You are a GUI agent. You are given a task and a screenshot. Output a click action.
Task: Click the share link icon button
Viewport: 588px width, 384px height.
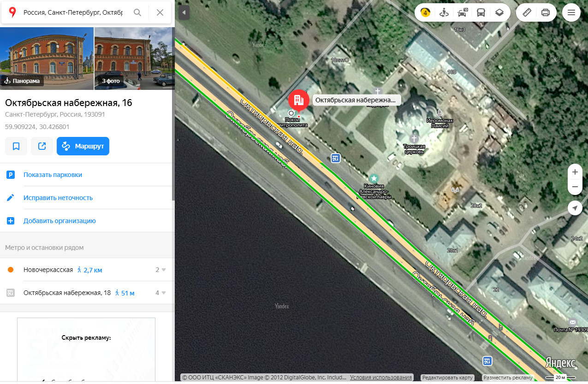(42, 146)
